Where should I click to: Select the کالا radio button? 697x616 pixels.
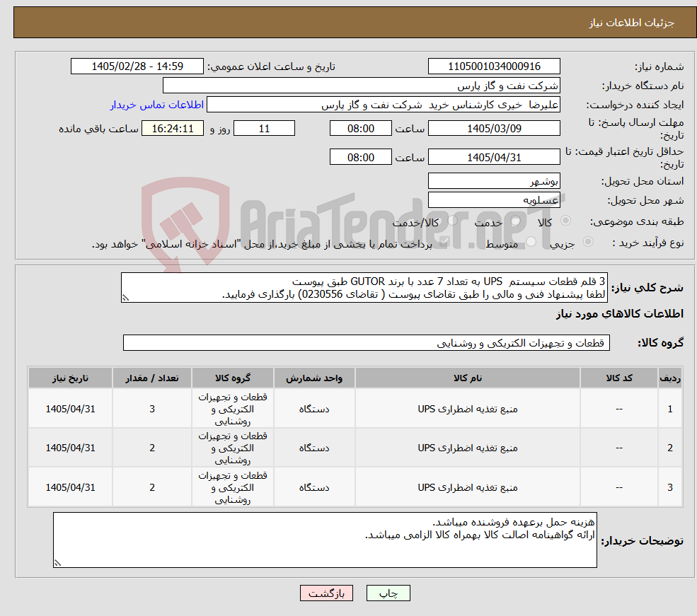click(566, 220)
